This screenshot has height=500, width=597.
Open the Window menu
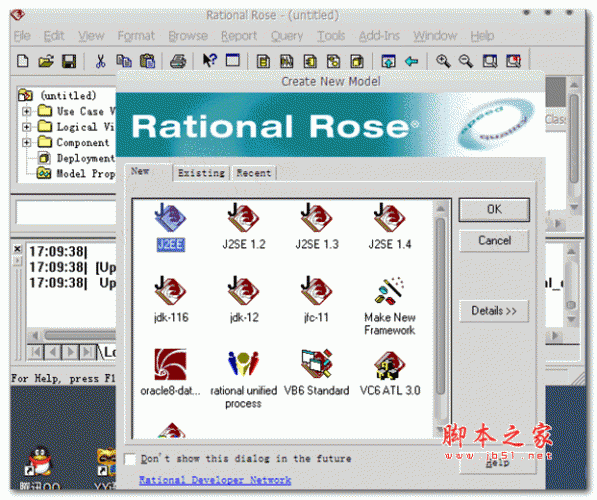click(x=435, y=36)
